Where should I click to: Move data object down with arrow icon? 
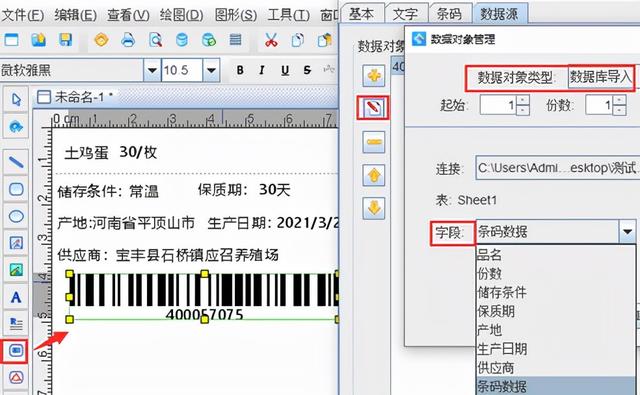tap(373, 208)
